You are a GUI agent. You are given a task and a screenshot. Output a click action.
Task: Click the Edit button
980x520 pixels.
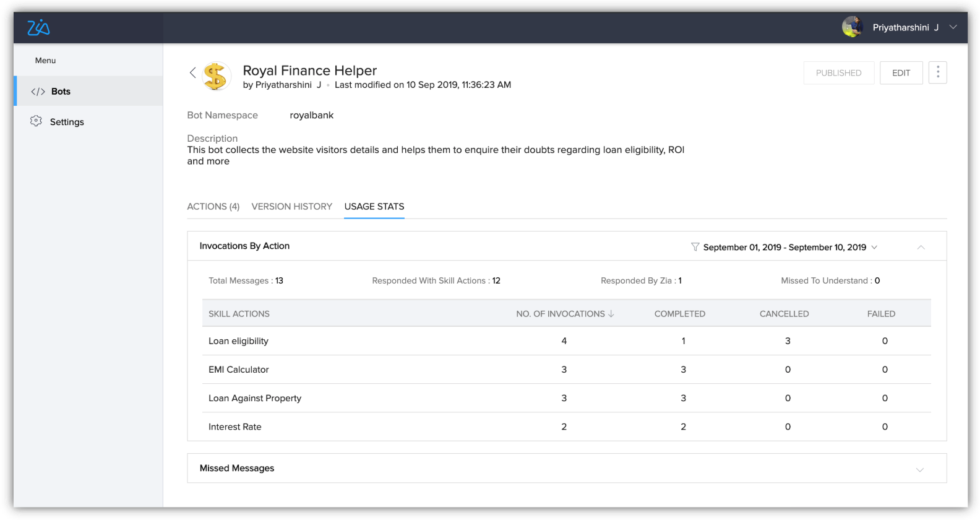click(x=901, y=72)
